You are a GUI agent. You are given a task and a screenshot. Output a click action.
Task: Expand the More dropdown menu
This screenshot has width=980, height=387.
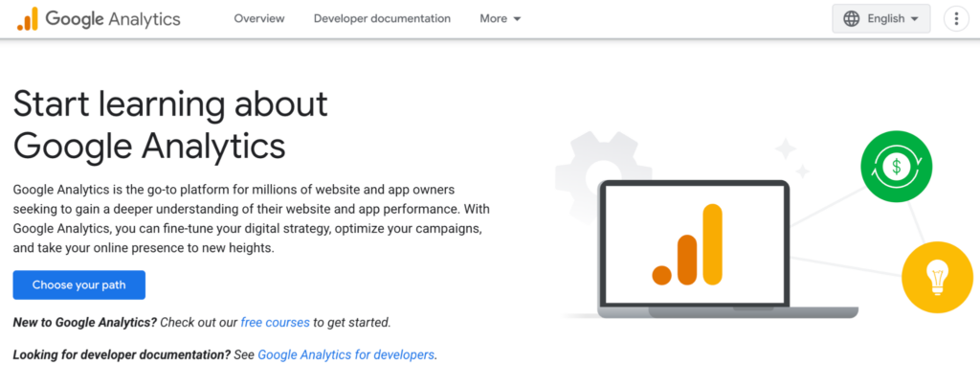(500, 19)
